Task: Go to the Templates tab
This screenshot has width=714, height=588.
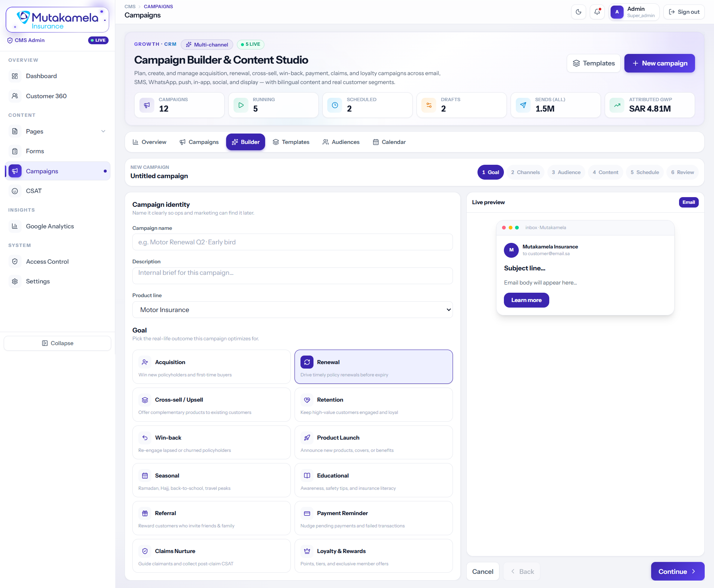Action: [x=291, y=142]
